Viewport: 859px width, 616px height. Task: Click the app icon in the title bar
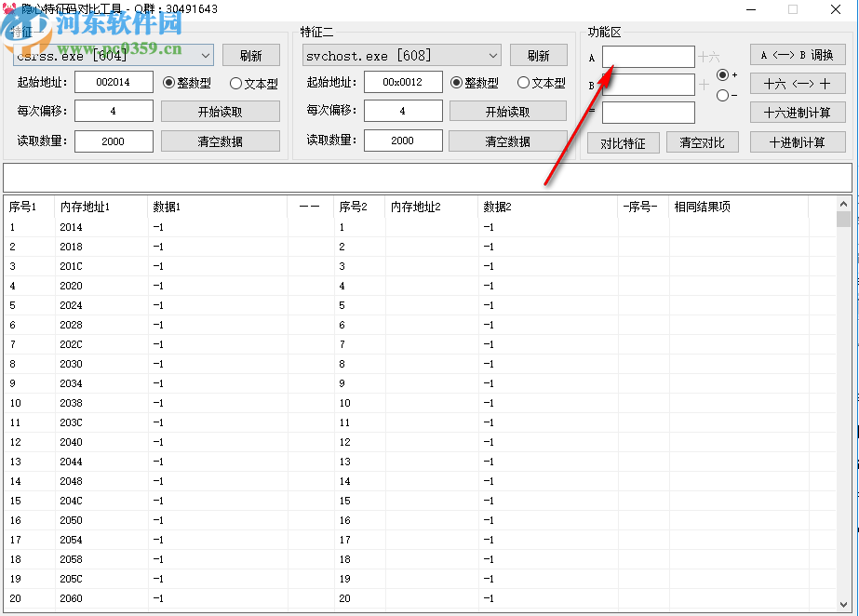coord(9,9)
